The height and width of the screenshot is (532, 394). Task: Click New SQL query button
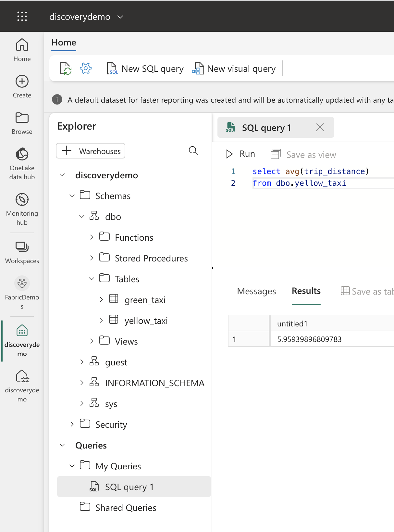coord(145,69)
